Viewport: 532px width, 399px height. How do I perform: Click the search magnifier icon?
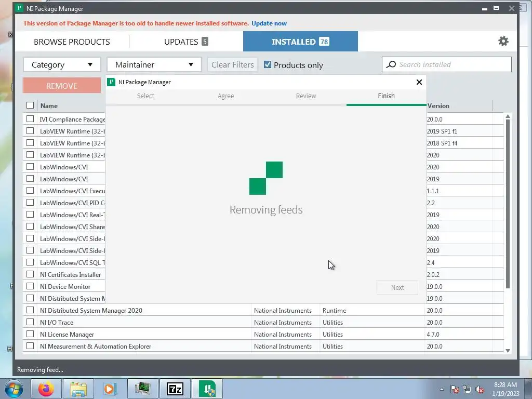coord(391,64)
